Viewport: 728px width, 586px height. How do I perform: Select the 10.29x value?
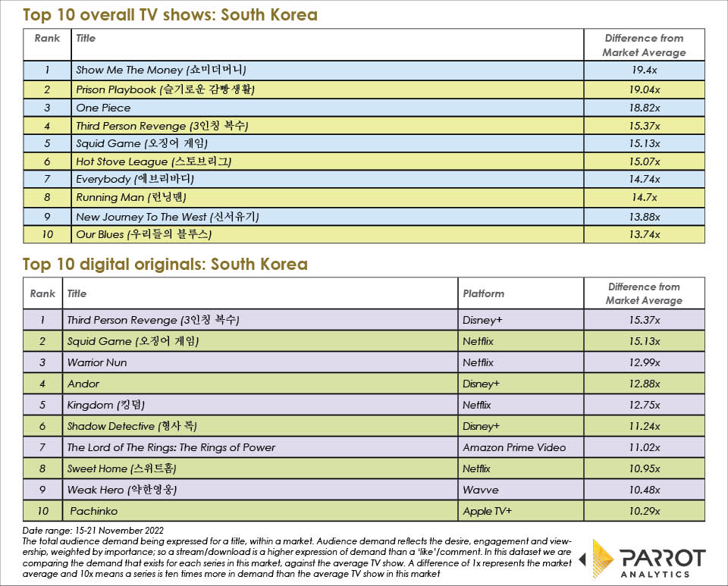pyautogui.click(x=645, y=511)
